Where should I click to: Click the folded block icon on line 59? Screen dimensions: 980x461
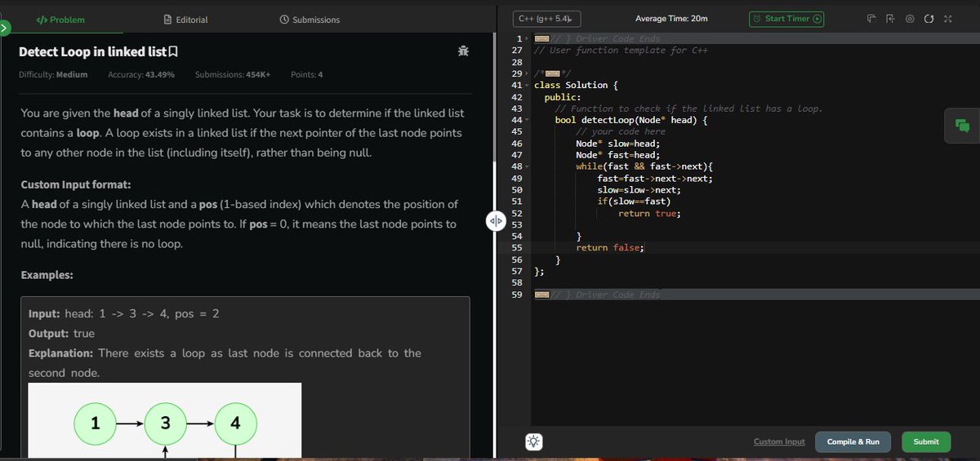pyautogui.click(x=541, y=295)
